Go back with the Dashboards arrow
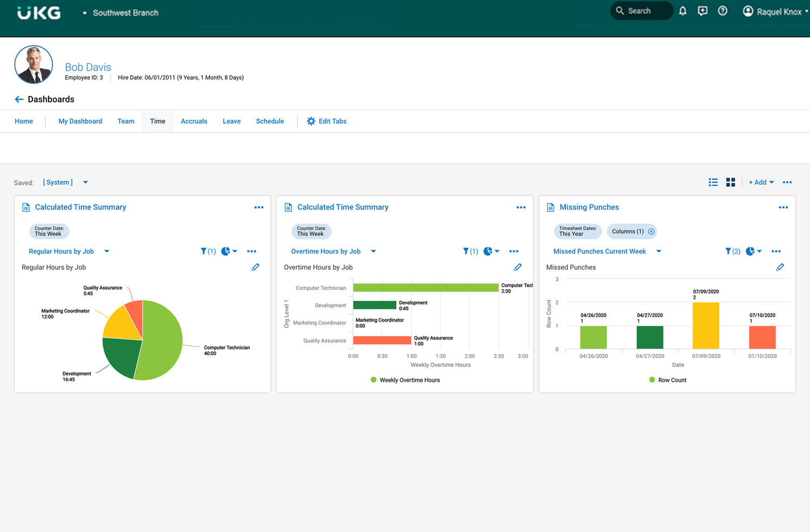The image size is (810, 532). (x=19, y=99)
